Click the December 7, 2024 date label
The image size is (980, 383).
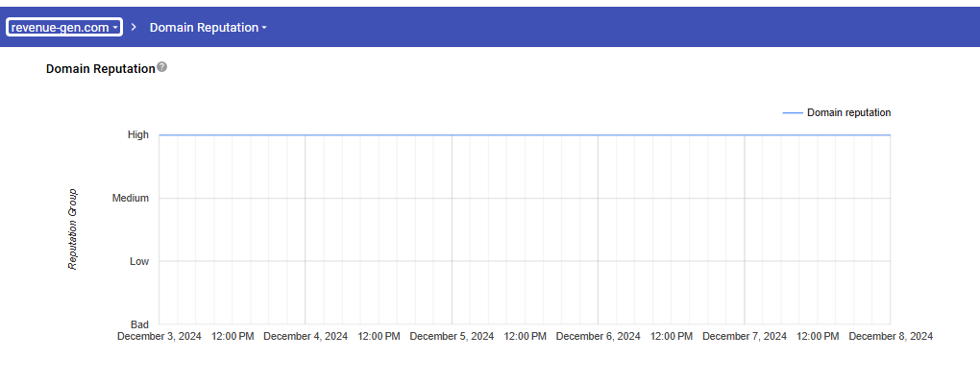745,336
